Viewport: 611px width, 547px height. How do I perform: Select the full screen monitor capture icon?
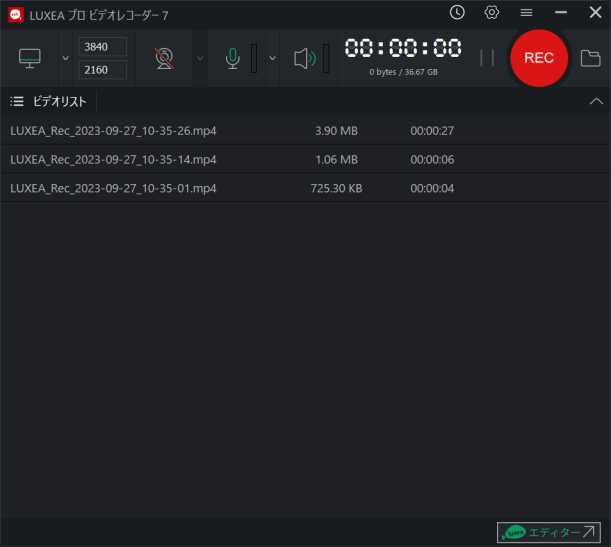[x=30, y=58]
